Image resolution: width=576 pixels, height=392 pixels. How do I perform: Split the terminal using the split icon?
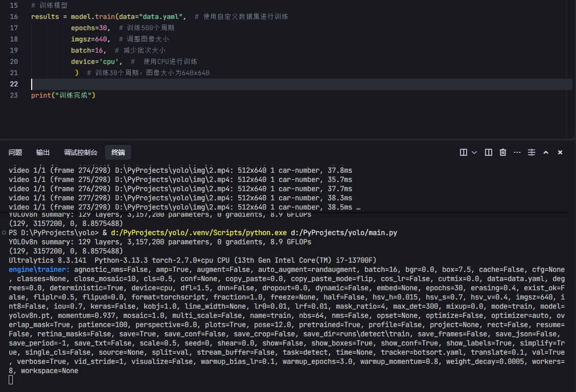click(488, 152)
